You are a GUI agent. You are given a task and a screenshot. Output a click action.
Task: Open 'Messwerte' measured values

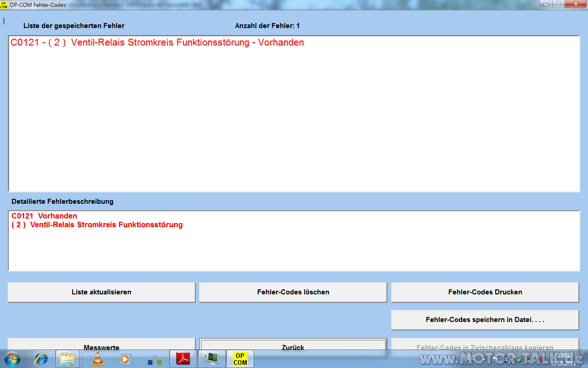click(x=102, y=345)
